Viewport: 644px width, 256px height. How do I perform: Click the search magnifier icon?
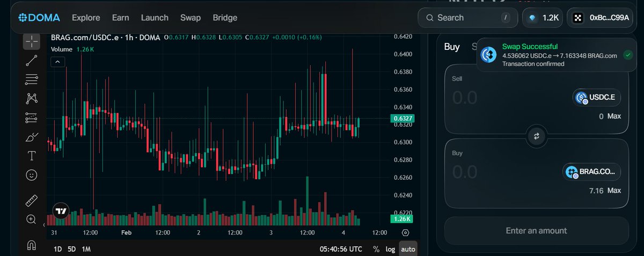pyautogui.click(x=429, y=18)
